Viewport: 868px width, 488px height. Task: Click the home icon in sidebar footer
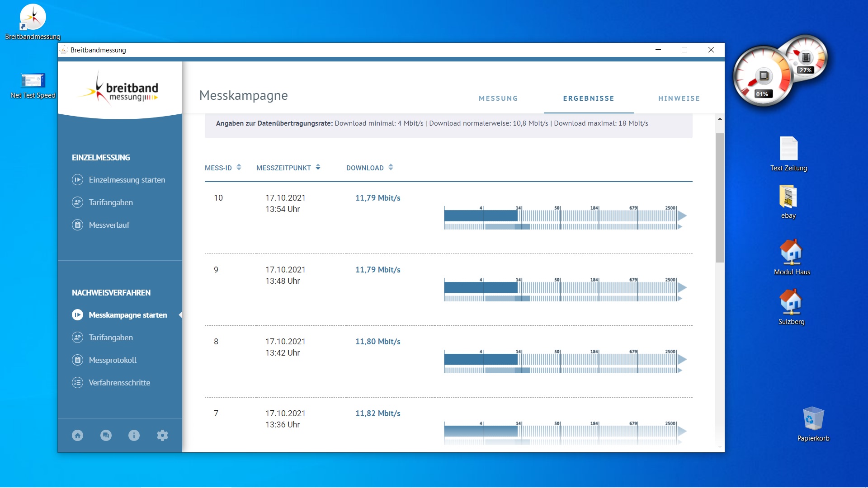click(77, 435)
